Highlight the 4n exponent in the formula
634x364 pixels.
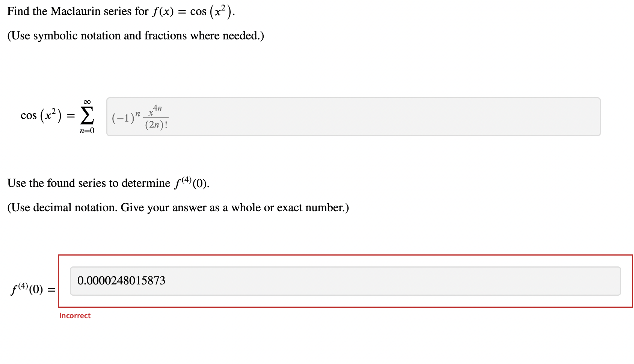pyautogui.click(x=157, y=108)
